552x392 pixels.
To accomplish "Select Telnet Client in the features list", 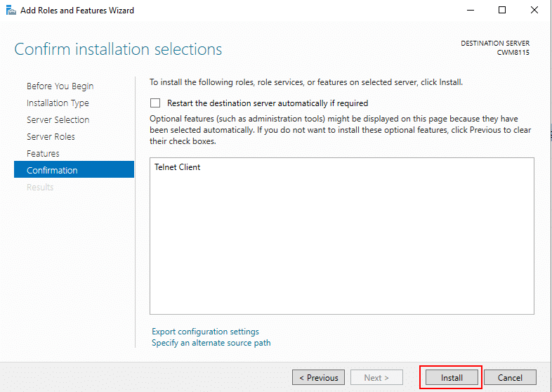I will tap(178, 167).
